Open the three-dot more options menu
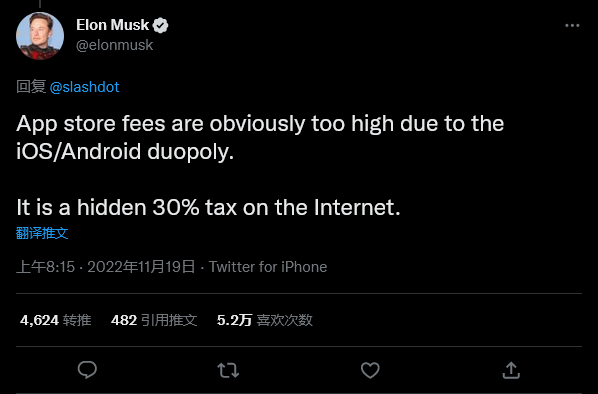 [x=572, y=26]
